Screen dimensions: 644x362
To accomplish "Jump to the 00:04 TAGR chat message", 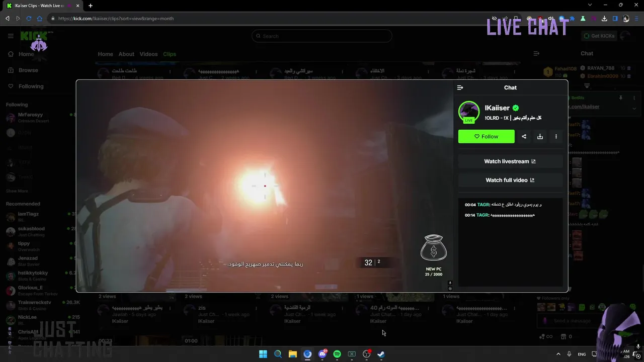I will 503,205.
